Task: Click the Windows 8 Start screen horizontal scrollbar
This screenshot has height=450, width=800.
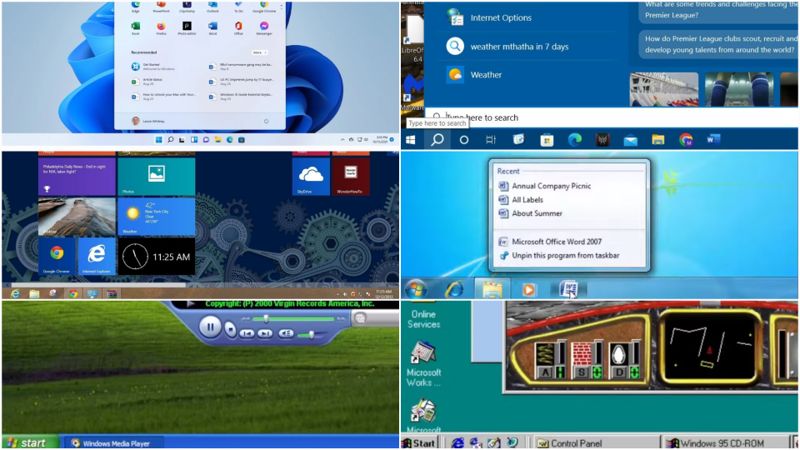Action: 98,285
